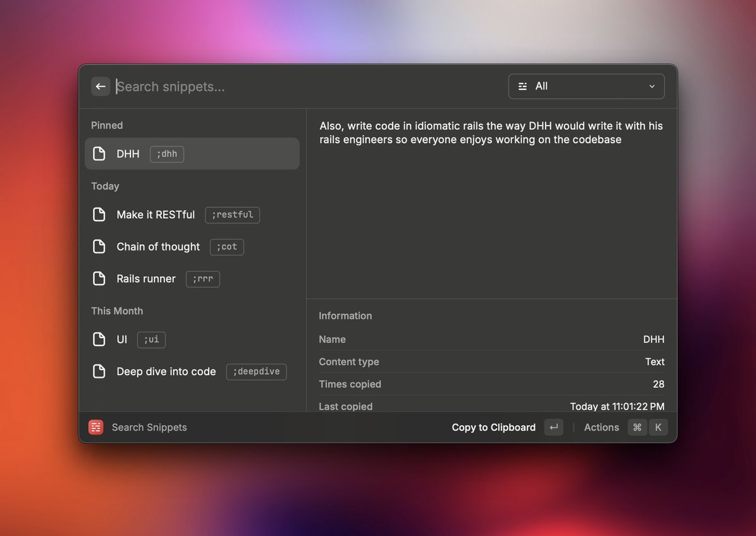Viewport: 756px width, 536px height.
Task: Click the document icon beside Chain of thought
Action: point(99,247)
